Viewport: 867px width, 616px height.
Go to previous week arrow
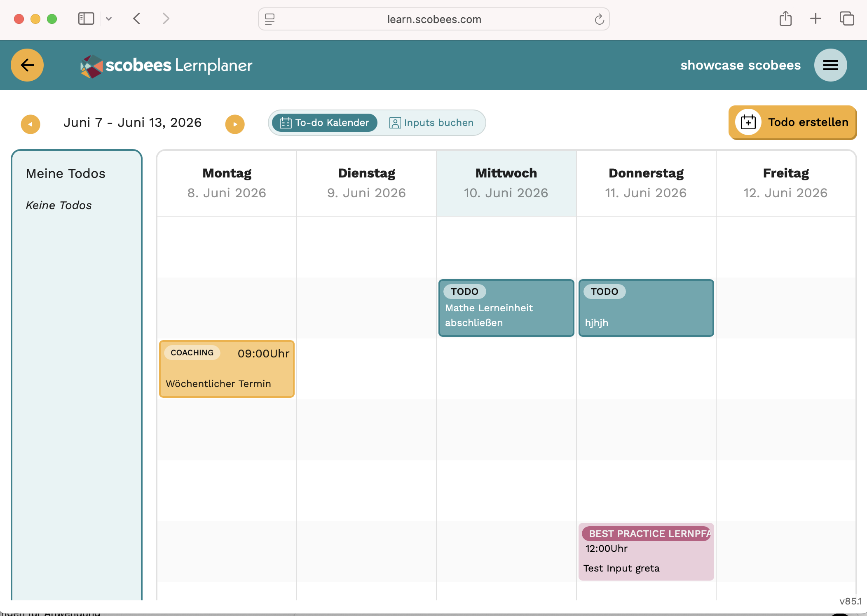(30, 124)
